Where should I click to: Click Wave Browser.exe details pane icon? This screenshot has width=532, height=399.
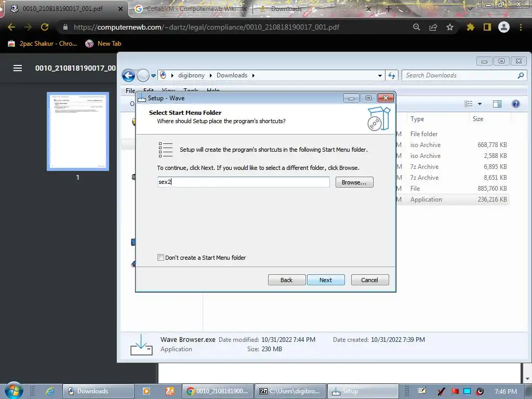141,345
